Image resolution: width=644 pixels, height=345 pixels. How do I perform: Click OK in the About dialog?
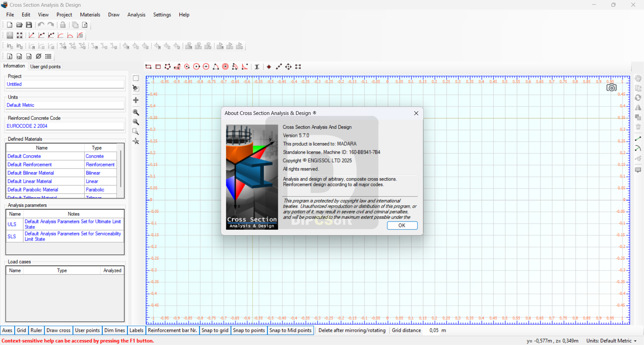point(402,225)
